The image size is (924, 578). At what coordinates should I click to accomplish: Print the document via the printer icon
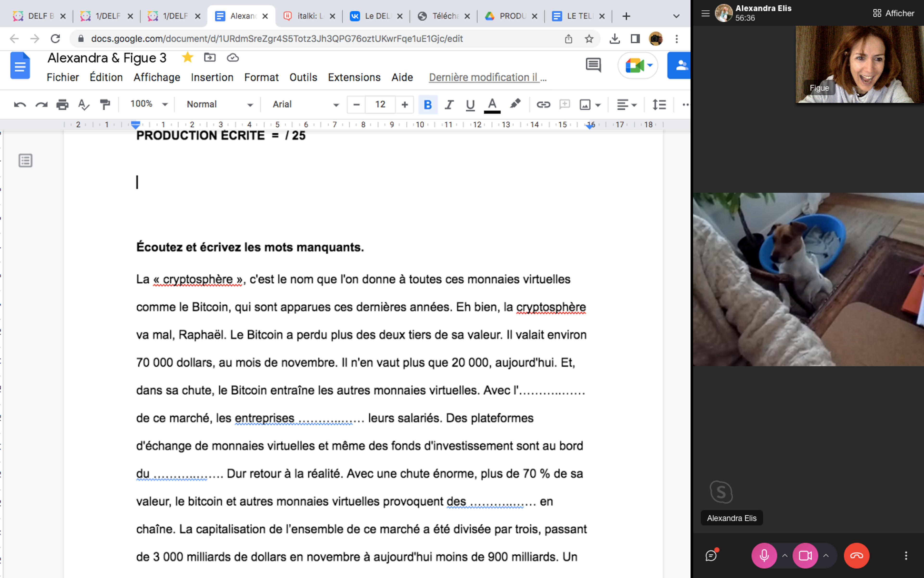pyautogui.click(x=62, y=104)
